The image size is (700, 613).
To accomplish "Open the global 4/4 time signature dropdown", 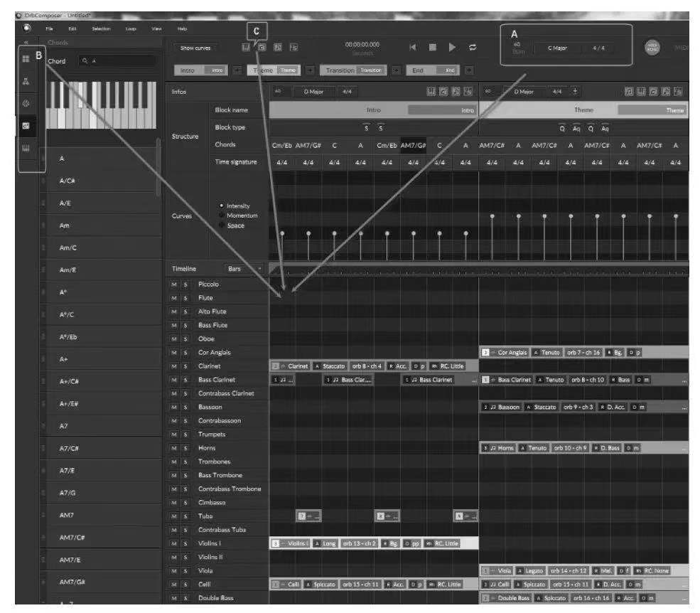I will point(598,48).
